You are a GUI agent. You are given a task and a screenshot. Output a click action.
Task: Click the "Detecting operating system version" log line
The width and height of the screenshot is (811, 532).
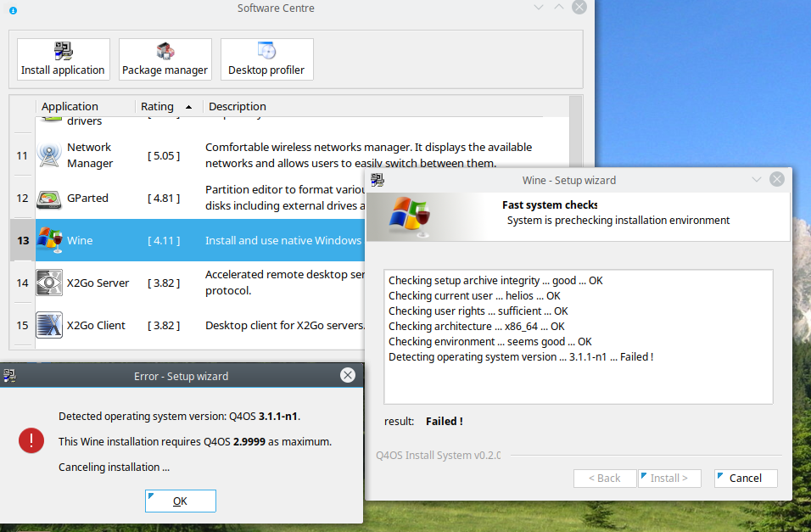tap(521, 357)
